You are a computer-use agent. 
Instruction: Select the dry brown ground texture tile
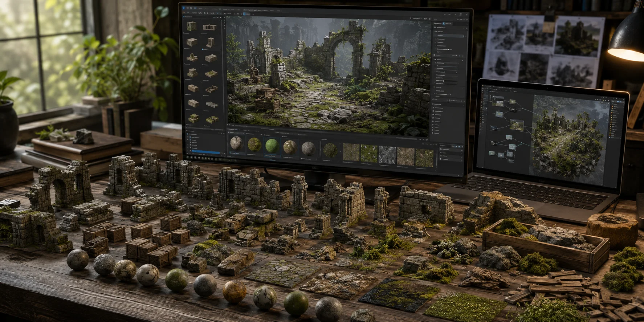(x=406, y=156)
